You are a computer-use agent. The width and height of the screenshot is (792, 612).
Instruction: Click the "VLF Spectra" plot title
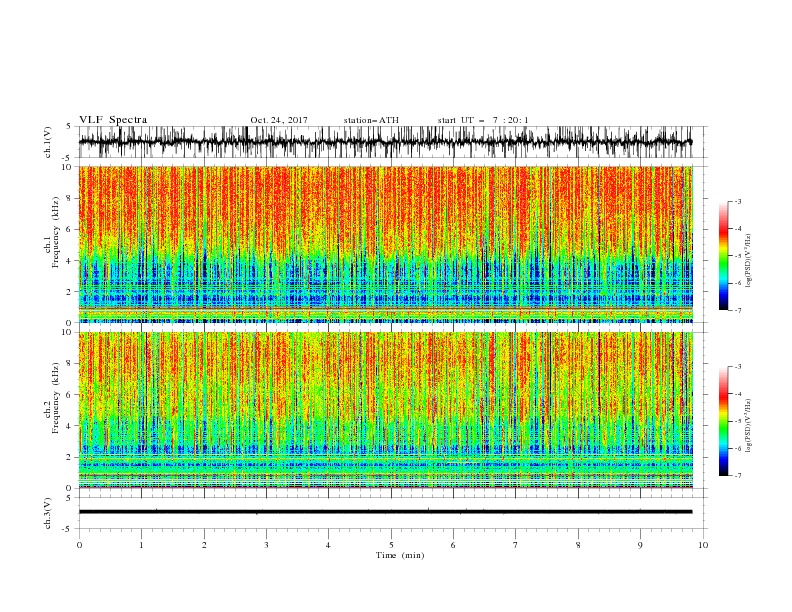(113, 120)
